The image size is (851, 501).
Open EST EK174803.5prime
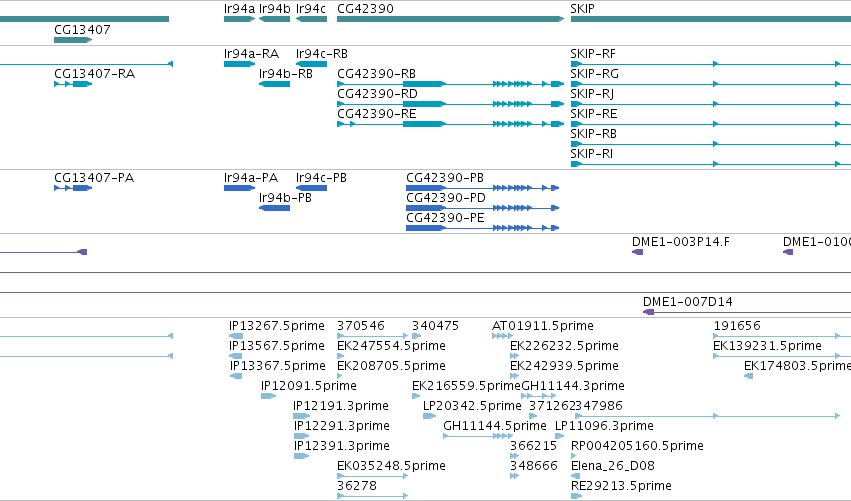pyautogui.click(x=748, y=376)
